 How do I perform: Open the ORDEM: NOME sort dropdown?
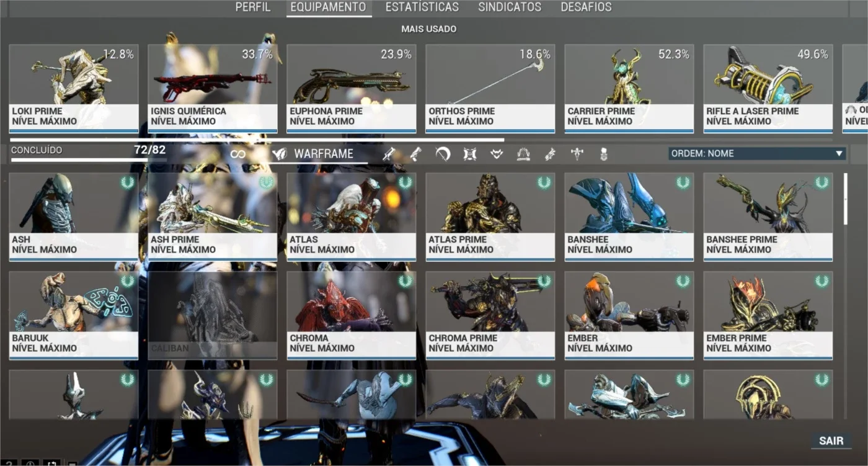[x=757, y=153]
